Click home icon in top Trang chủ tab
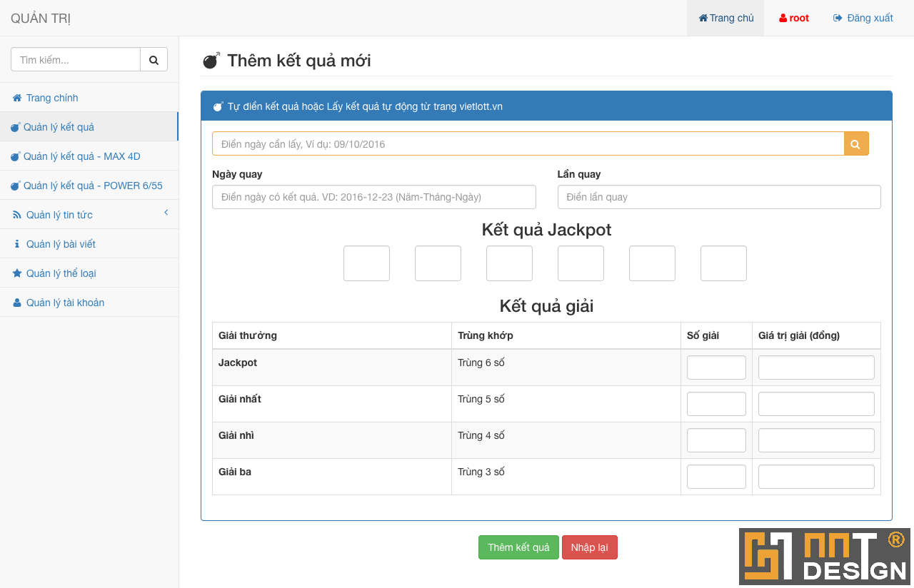This screenshot has height=588, width=914. [703, 18]
